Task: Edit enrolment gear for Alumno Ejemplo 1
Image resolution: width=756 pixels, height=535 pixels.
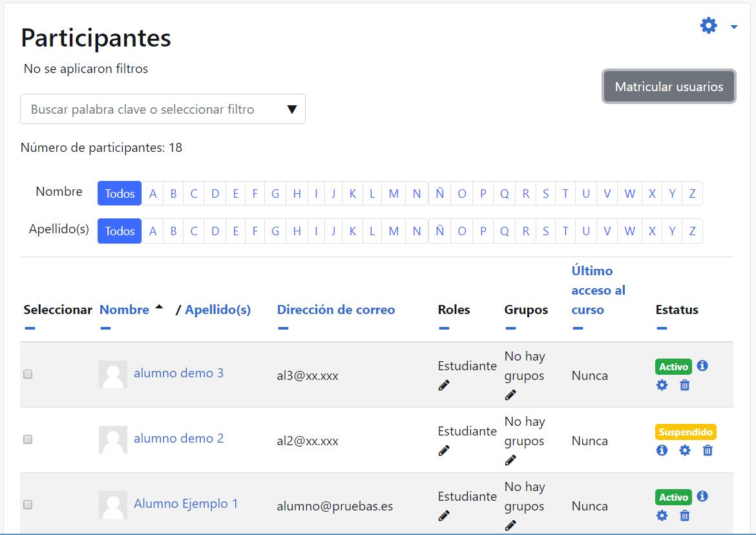Action: pyautogui.click(x=662, y=516)
